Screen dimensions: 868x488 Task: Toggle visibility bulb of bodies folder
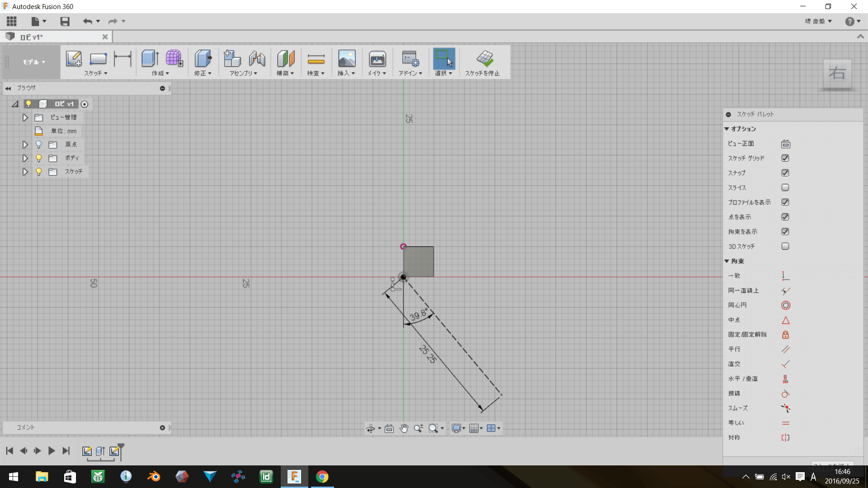point(39,158)
